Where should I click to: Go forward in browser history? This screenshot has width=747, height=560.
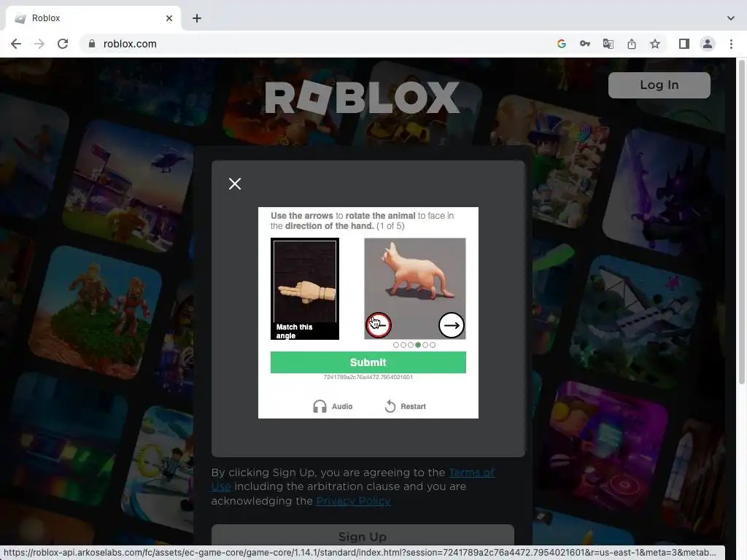pyautogui.click(x=39, y=44)
